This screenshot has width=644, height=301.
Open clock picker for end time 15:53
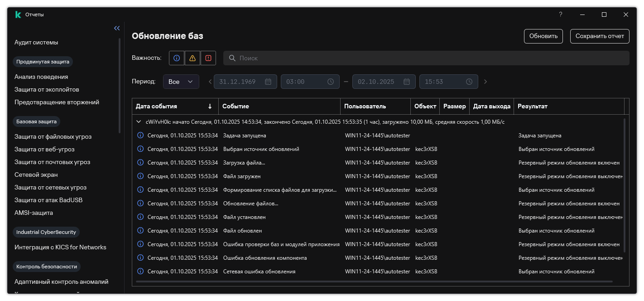[x=469, y=82]
